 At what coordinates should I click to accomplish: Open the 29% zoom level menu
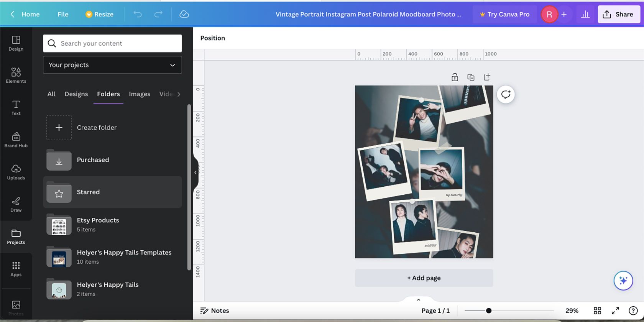click(x=572, y=310)
